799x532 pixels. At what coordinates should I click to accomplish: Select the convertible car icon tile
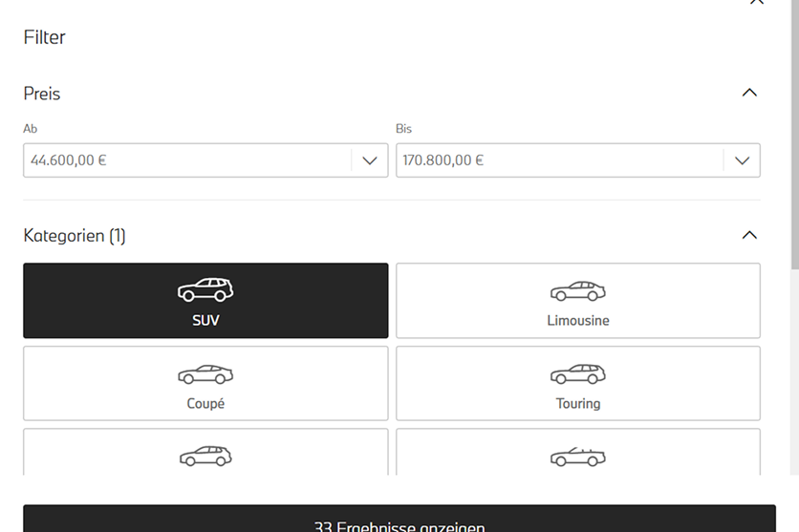click(x=577, y=458)
